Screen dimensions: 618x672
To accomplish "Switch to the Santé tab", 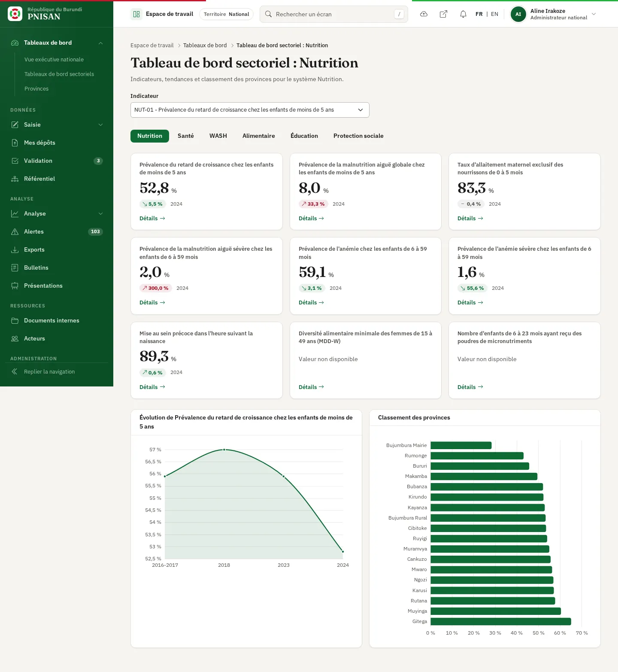I will coord(186,136).
